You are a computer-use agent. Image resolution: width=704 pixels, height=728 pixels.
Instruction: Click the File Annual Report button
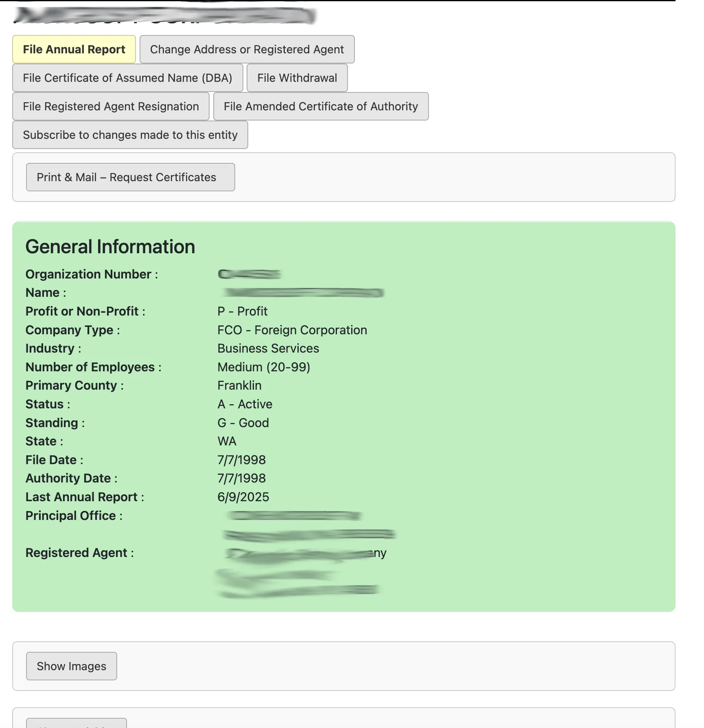click(x=74, y=49)
